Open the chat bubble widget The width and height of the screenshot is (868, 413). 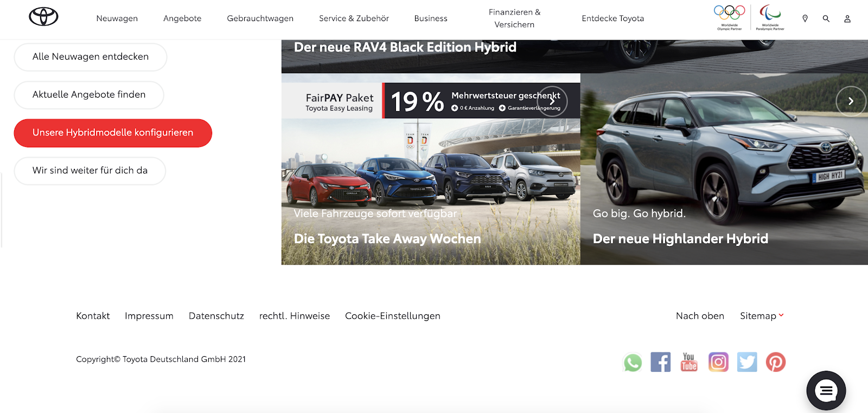pyautogui.click(x=826, y=391)
